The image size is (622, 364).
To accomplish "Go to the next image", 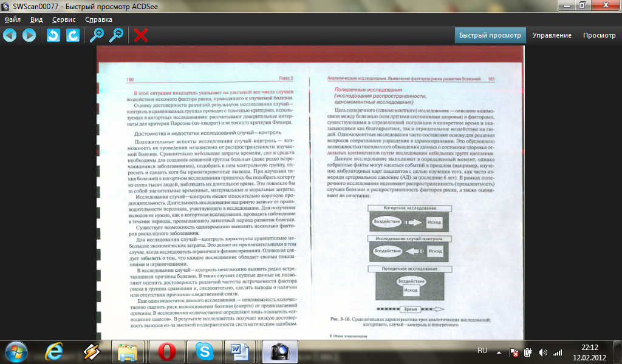I will [29, 35].
